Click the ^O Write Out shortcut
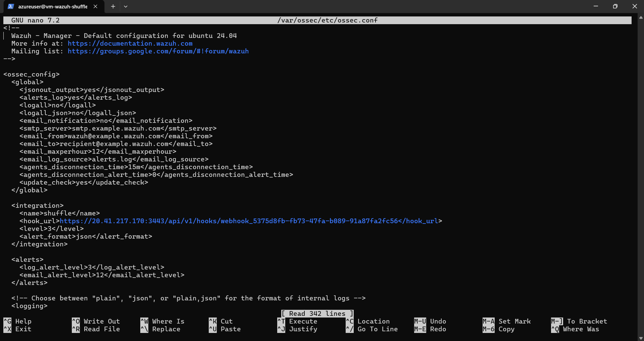 click(96, 321)
